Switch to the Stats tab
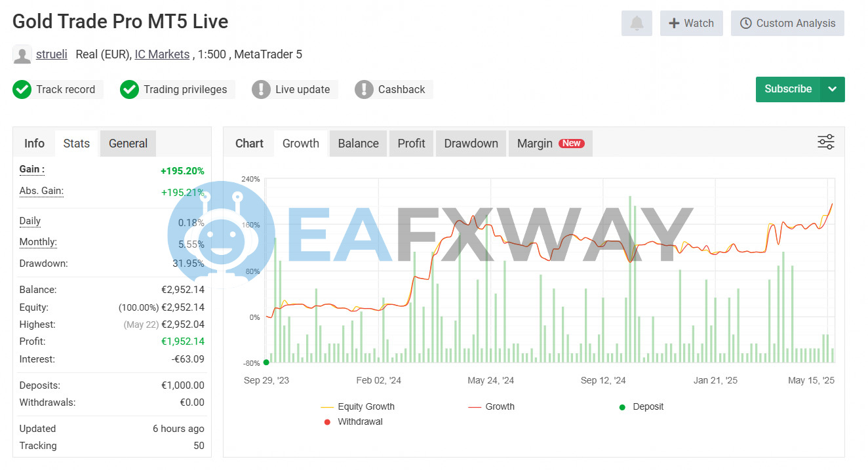 point(76,144)
